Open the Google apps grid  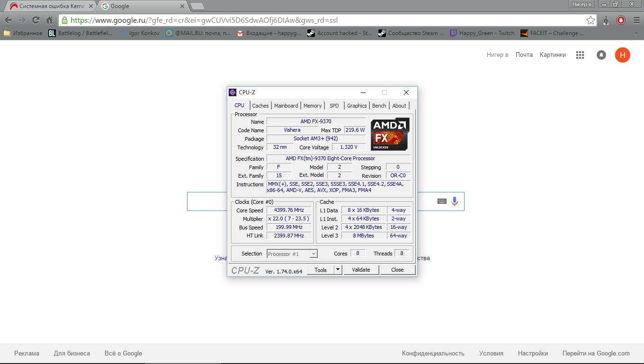click(x=580, y=55)
